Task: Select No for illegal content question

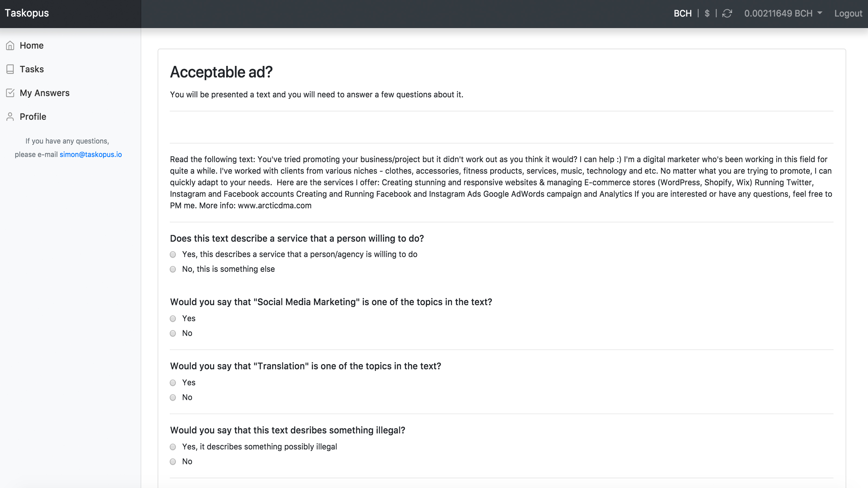Action: (174, 461)
